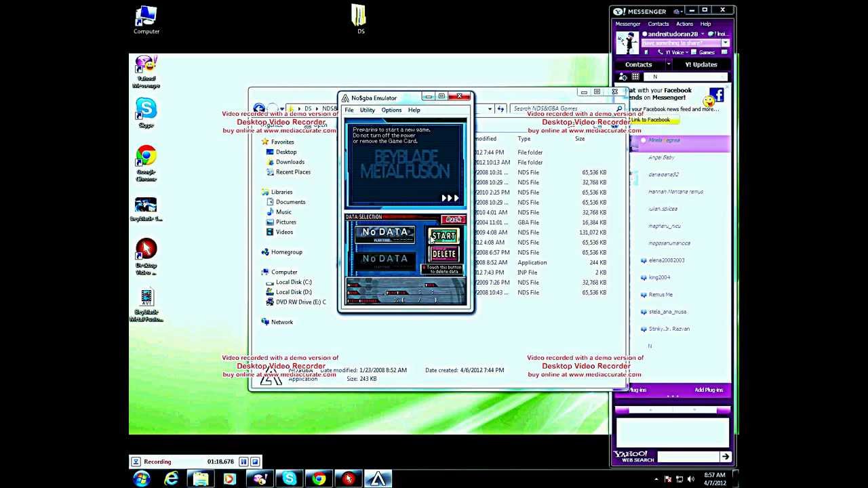This screenshot has height=488, width=868.
Task: Select Downloads under Favorites in Explorer
Action: (x=290, y=162)
